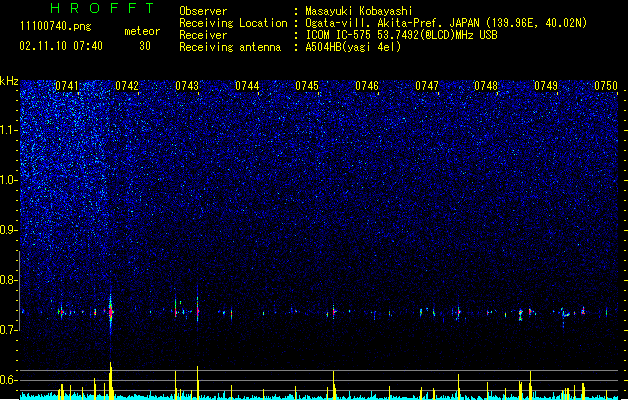Click the date 02.11.10 07:40
The image size is (629, 400).
tap(61, 46)
